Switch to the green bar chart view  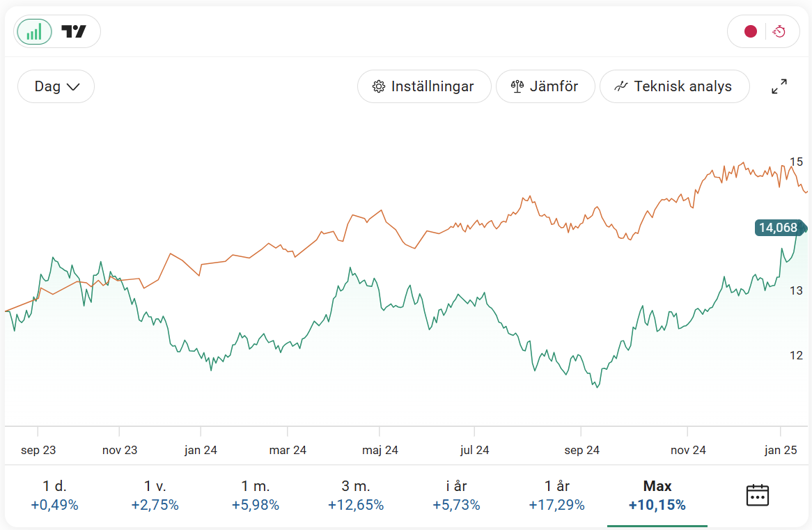click(34, 31)
